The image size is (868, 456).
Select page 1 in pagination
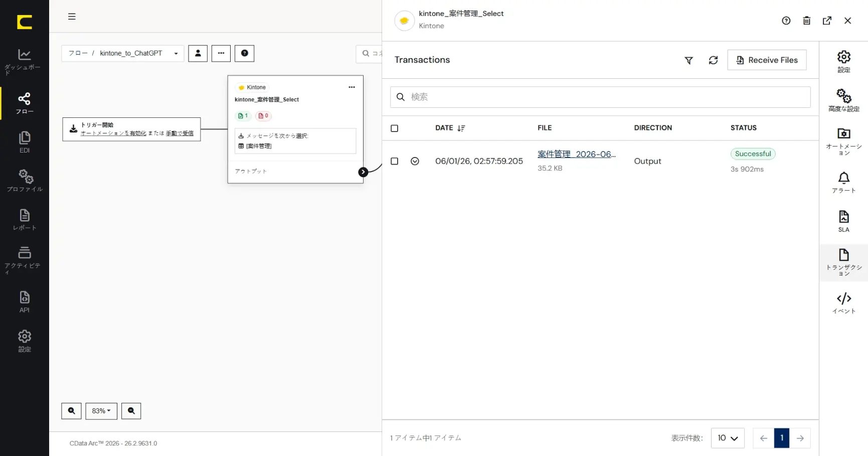782,438
